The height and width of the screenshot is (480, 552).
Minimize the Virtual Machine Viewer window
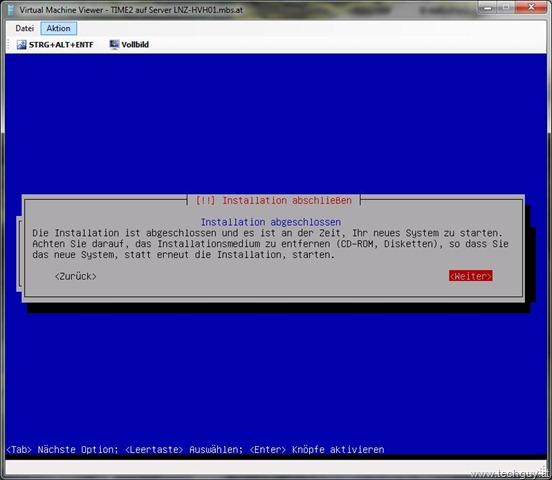(x=488, y=8)
